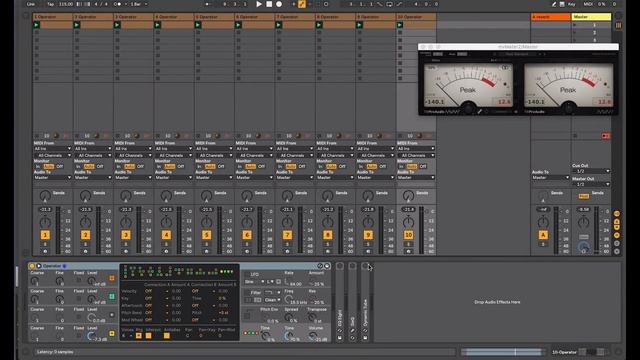
Task: Open track 5 Audio To Master dropdown
Action: click(214, 178)
